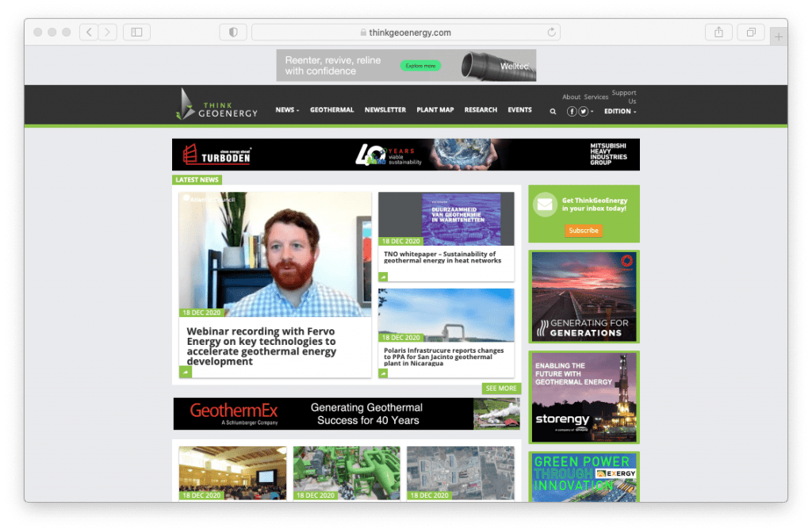Click the privacy shield icon in toolbar
This screenshot has height=532, width=812.
coord(233,33)
